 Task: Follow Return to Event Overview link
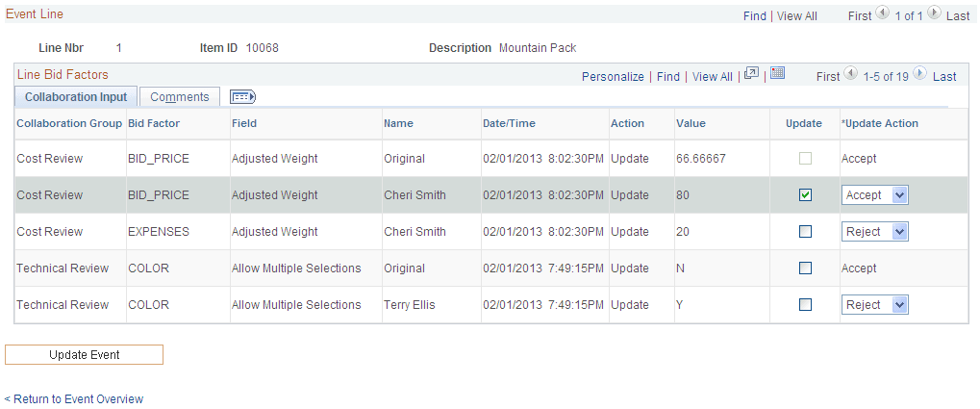tap(74, 399)
